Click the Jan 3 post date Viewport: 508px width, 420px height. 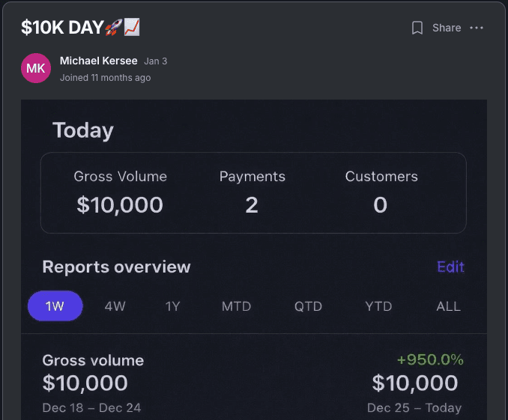coord(156,61)
